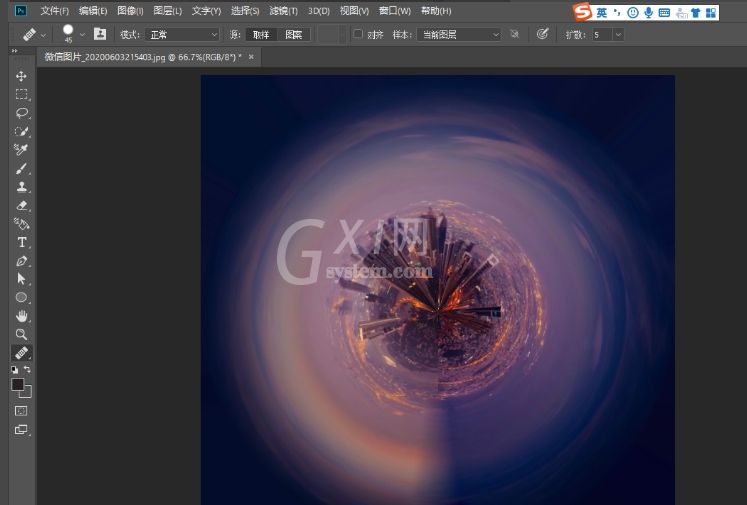Click the 扩散 diffusion value field

click(x=602, y=34)
